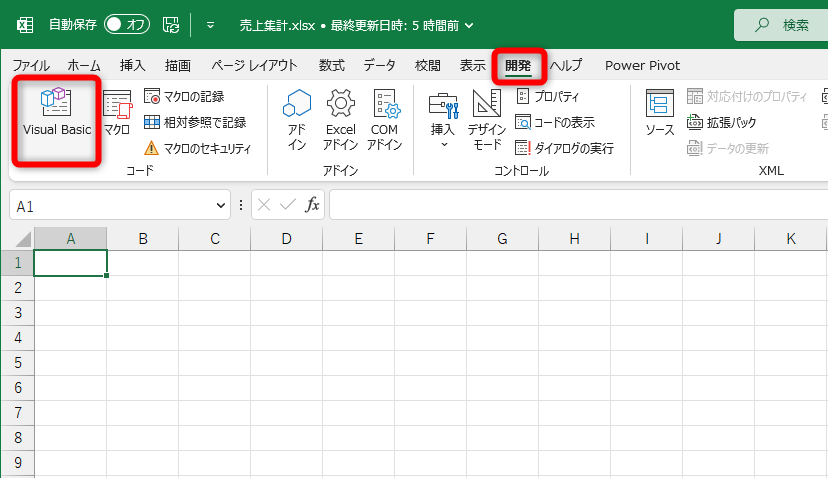The width and height of the screenshot is (828, 478).
Task: Click コードの表示 (View Code)
Action: pyautogui.click(x=555, y=122)
